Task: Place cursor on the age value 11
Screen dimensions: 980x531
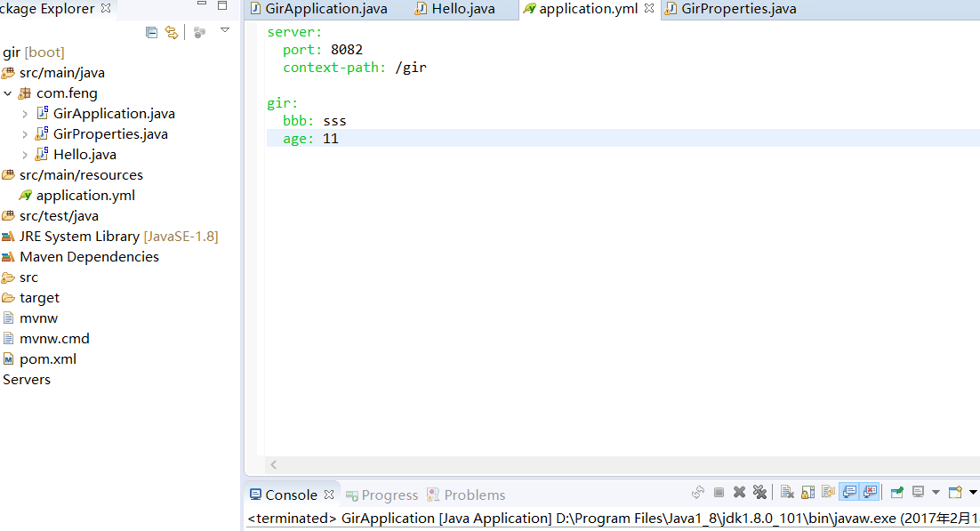Action: pos(331,138)
